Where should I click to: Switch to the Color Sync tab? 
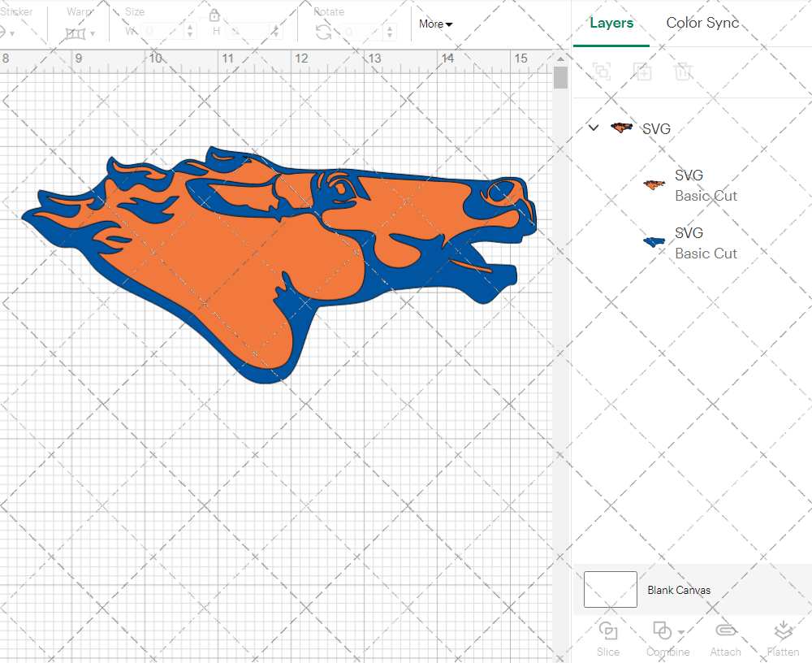point(702,23)
